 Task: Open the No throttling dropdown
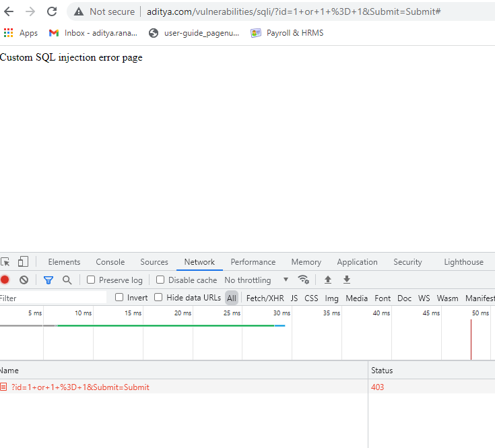(257, 280)
